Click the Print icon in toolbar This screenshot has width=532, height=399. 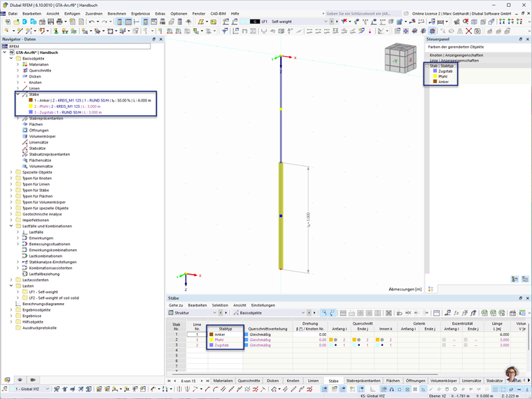[59, 22]
